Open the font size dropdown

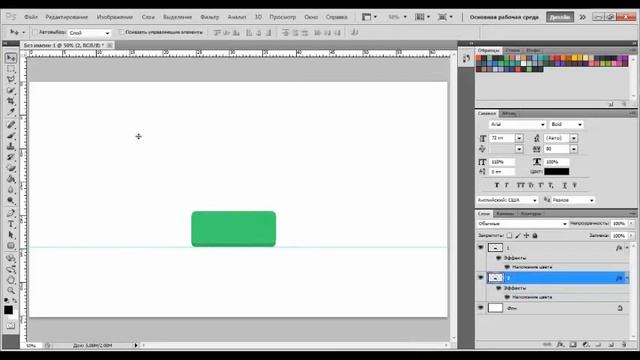coord(519,138)
